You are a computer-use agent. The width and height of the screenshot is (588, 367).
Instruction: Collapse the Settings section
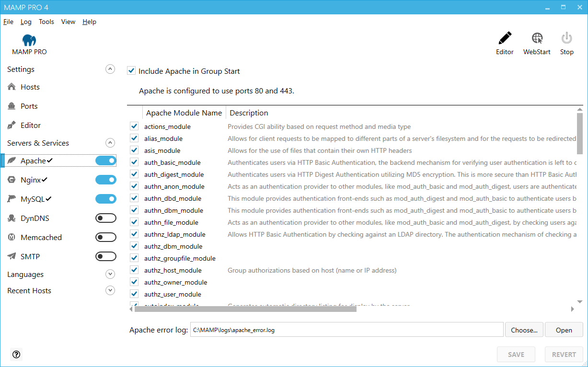tap(110, 69)
